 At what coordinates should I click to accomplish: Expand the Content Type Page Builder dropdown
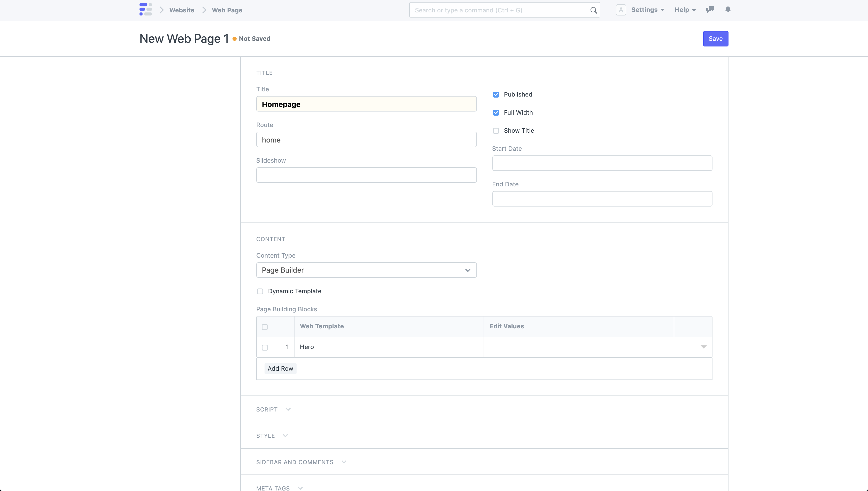366,270
